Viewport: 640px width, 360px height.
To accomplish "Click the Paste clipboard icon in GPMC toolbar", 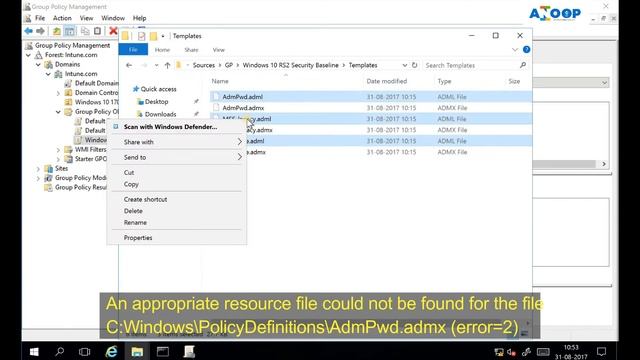I will pos(97,31).
